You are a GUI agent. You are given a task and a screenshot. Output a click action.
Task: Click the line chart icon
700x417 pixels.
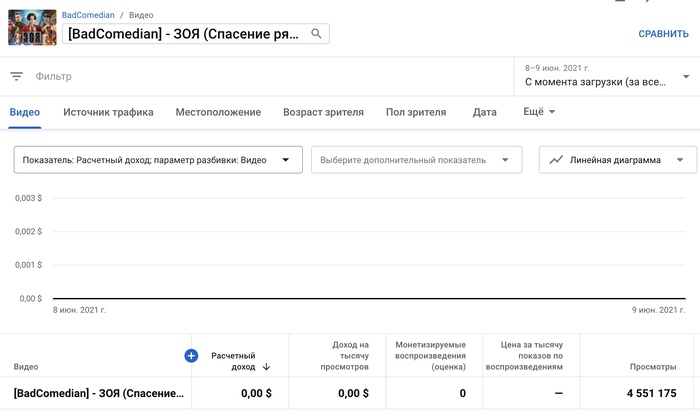pyautogui.click(x=556, y=160)
